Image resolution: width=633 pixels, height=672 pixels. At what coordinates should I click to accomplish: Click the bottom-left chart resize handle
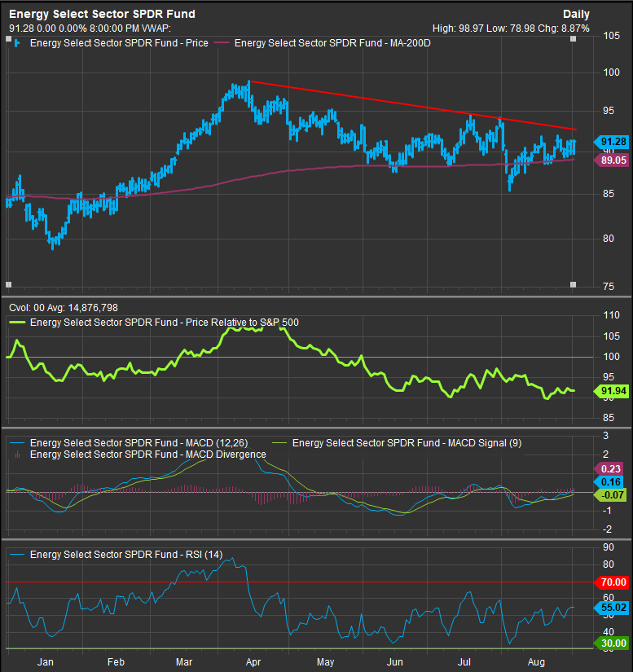point(9,284)
